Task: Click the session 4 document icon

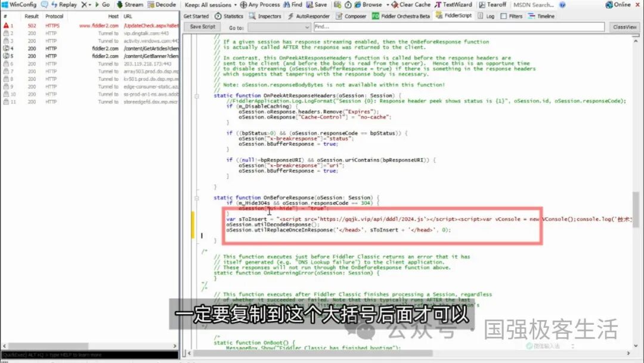Action: (x=6, y=48)
